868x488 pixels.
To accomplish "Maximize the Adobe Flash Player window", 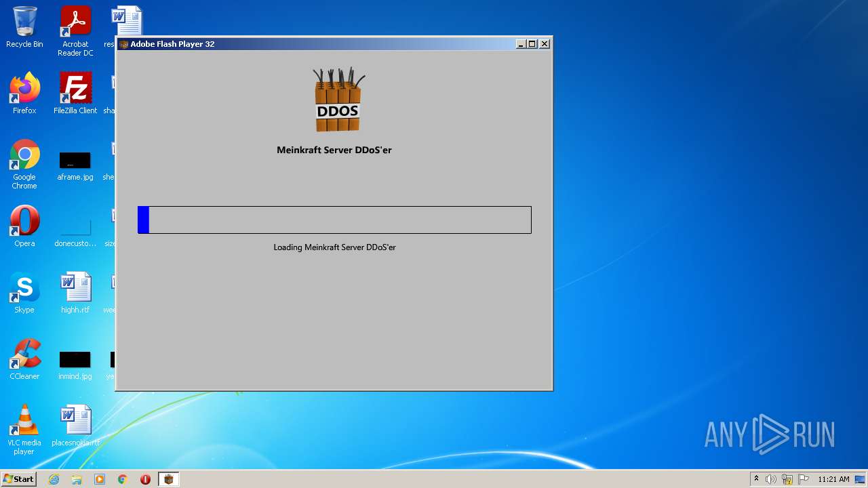I will point(532,44).
